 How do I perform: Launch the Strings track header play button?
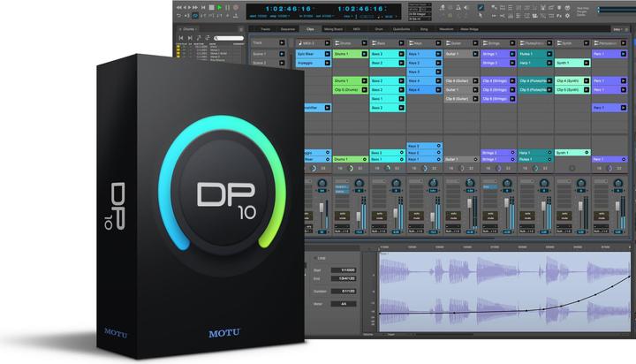(x=512, y=43)
